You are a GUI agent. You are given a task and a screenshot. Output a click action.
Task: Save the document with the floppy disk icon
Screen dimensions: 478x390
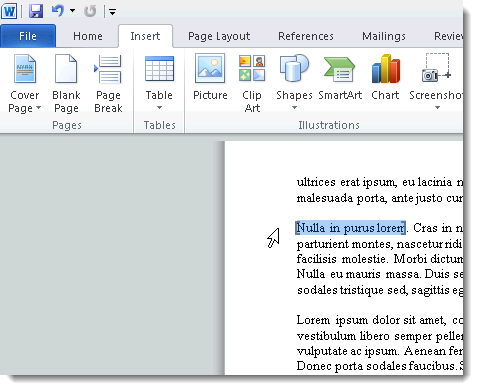tap(36, 11)
